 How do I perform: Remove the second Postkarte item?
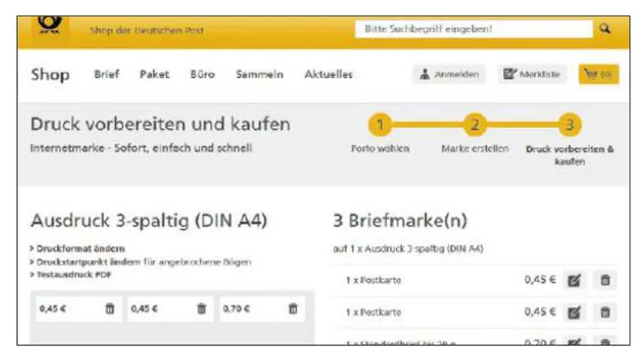click(x=605, y=312)
